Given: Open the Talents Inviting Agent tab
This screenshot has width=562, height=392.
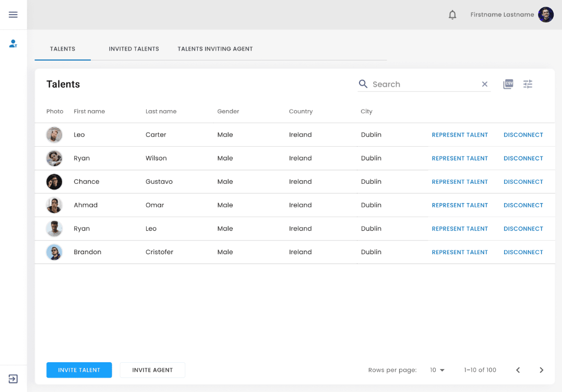Looking at the screenshot, I should pyautogui.click(x=215, y=49).
